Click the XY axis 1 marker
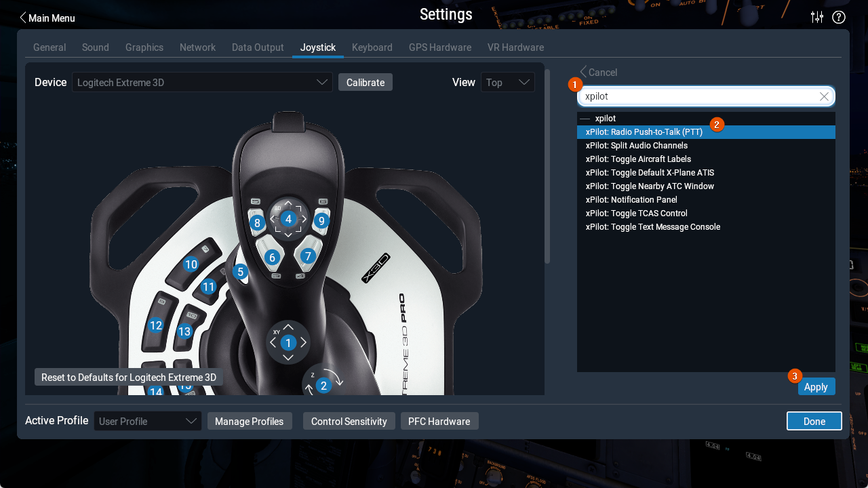868x488 pixels. [288, 343]
